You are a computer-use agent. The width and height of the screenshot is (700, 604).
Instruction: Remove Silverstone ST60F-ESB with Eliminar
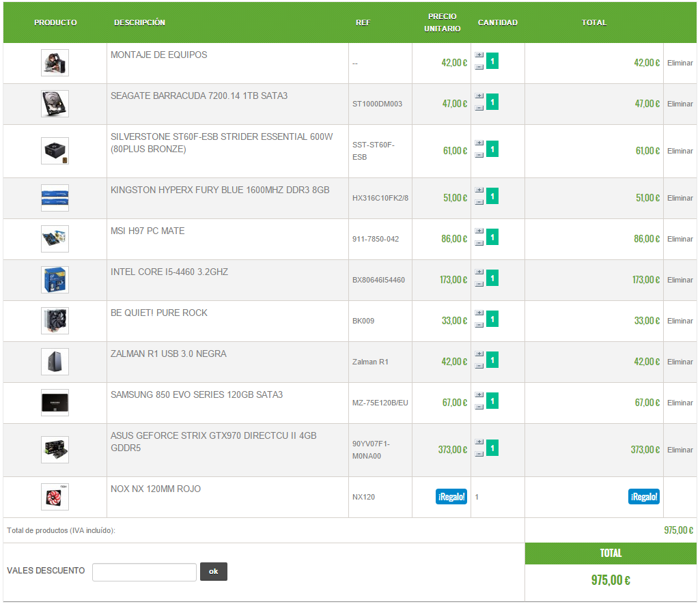coord(680,152)
